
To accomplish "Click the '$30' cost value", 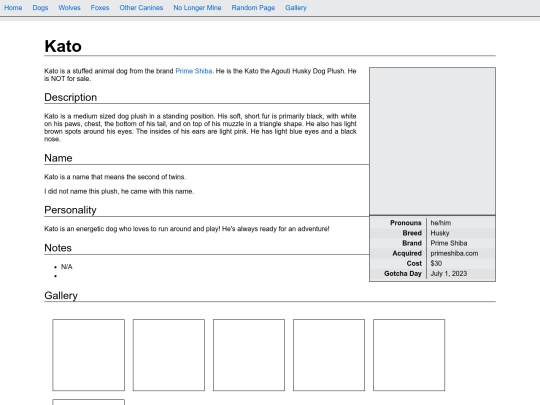I will [436, 263].
